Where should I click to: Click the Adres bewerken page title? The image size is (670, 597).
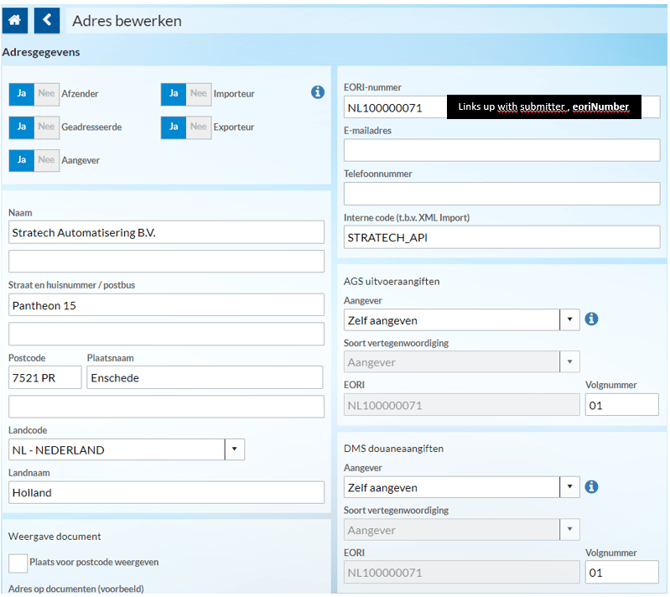pos(127,21)
